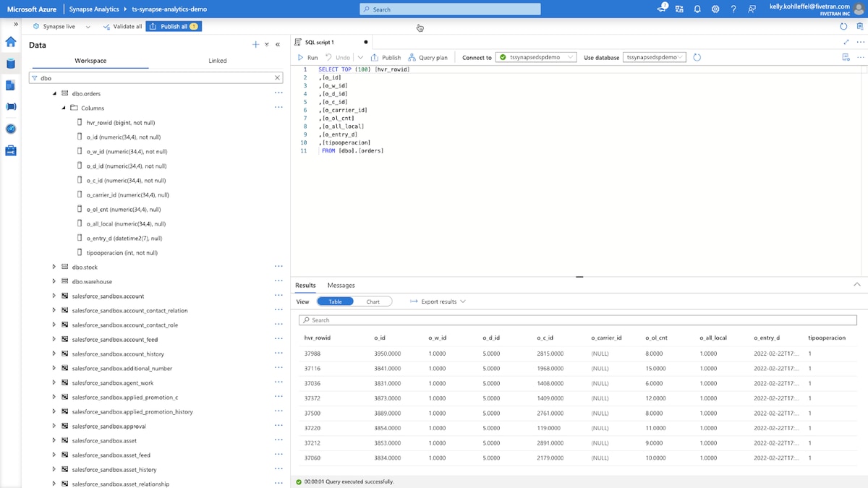This screenshot has height=488, width=868.
Task: Open the Connect to tssynapsedspdemo dropdown
Action: (x=537, y=57)
